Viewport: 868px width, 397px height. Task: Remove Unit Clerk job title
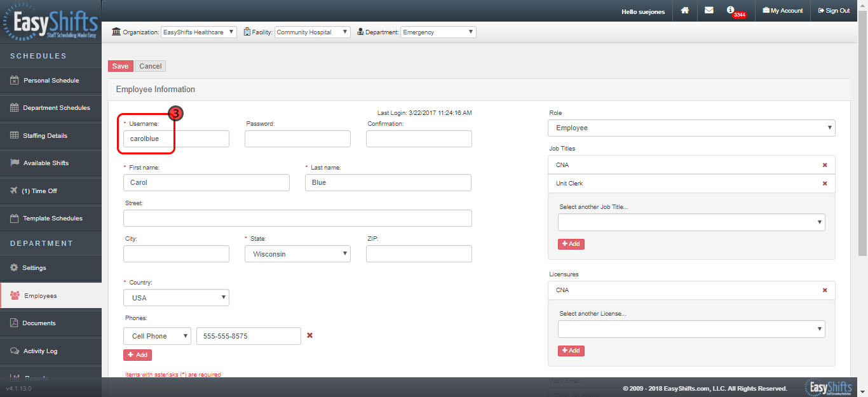click(x=825, y=184)
